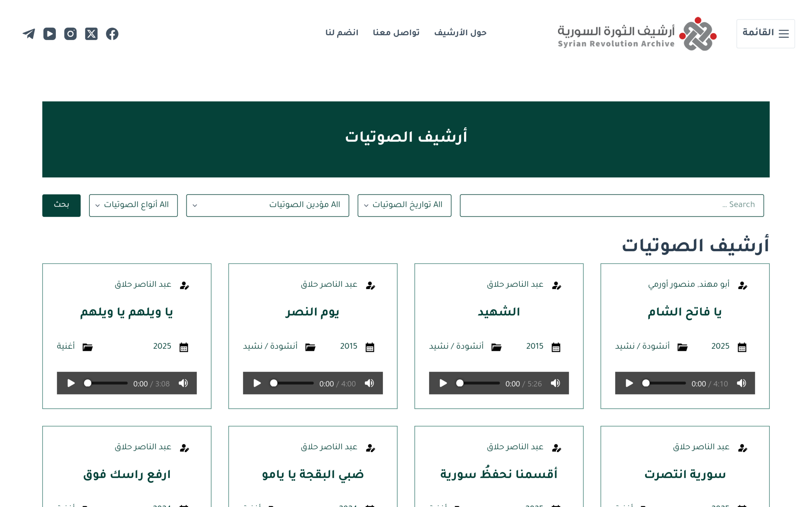Go to حول الأرشيف nav item
Viewport: 812px width, 507px height.
[460, 33]
